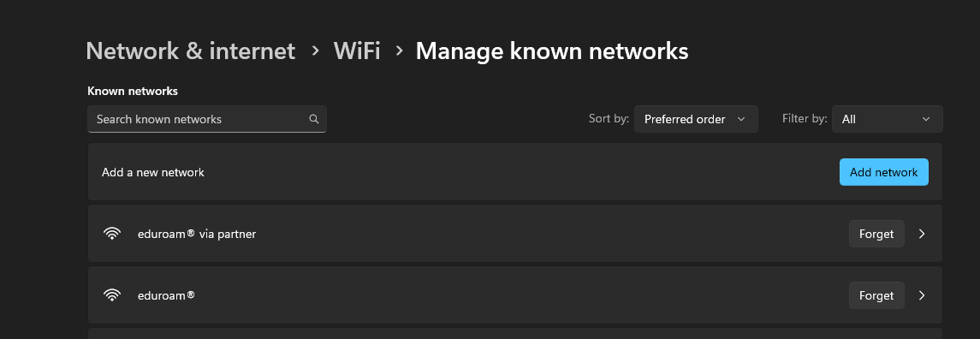Image resolution: width=980 pixels, height=339 pixels.
Task: Expand details chevron for plain eduroam® network
Action: pos(922,295)
